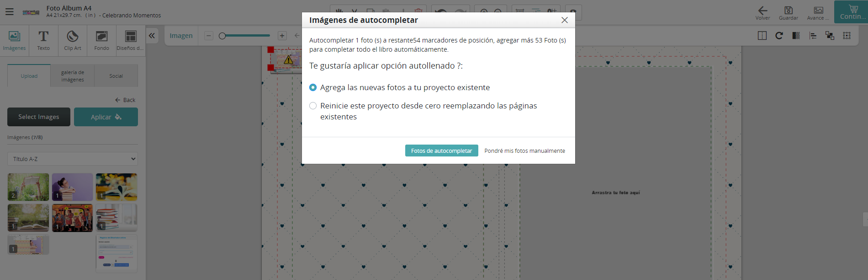Select the Texto tool

43,41
